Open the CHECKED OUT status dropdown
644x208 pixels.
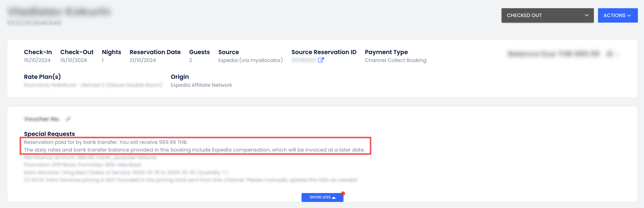[547, 15]
